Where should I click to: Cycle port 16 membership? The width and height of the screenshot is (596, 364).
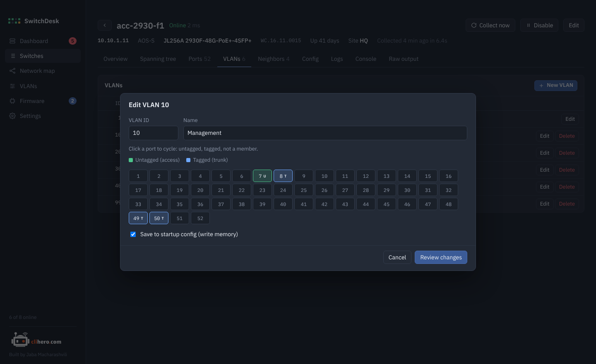tap(449, 176)
